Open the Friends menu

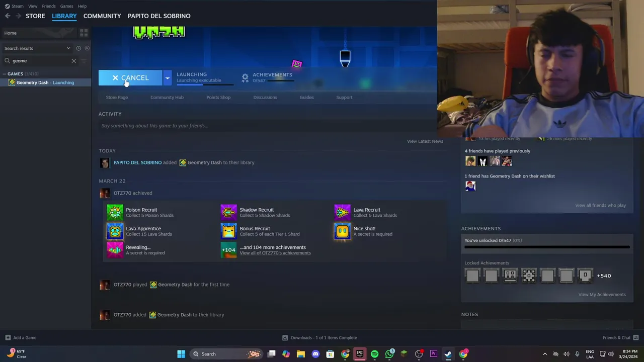[49, 6]
